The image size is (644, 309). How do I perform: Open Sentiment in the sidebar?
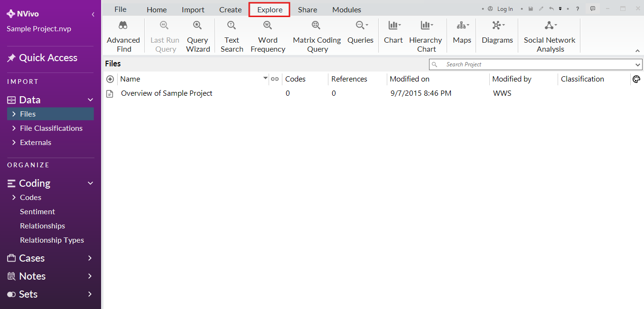pos(37,212)
